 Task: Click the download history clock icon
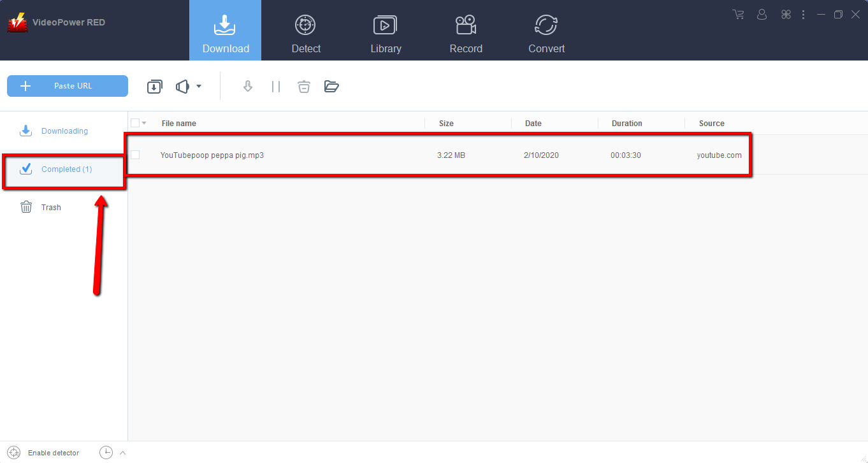click(x=106, y=452)
